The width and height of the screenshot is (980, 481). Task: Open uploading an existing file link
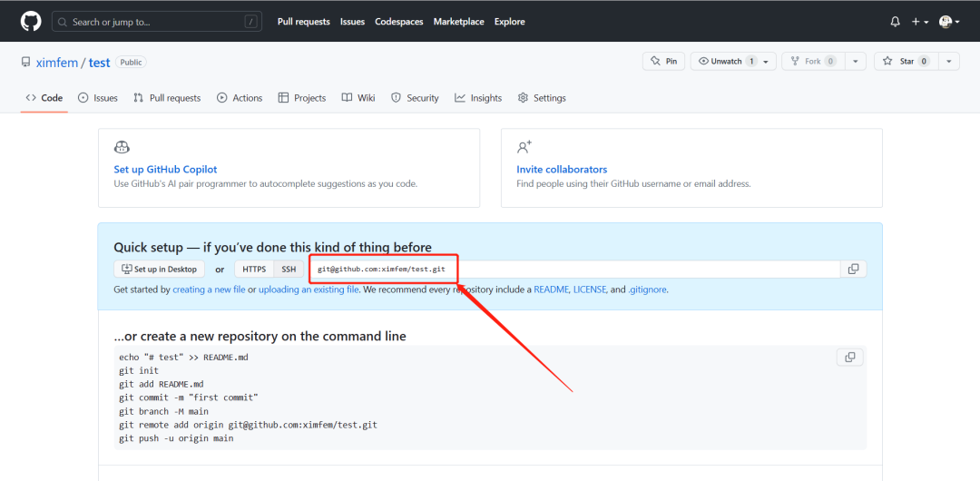[x=309, y=290]
